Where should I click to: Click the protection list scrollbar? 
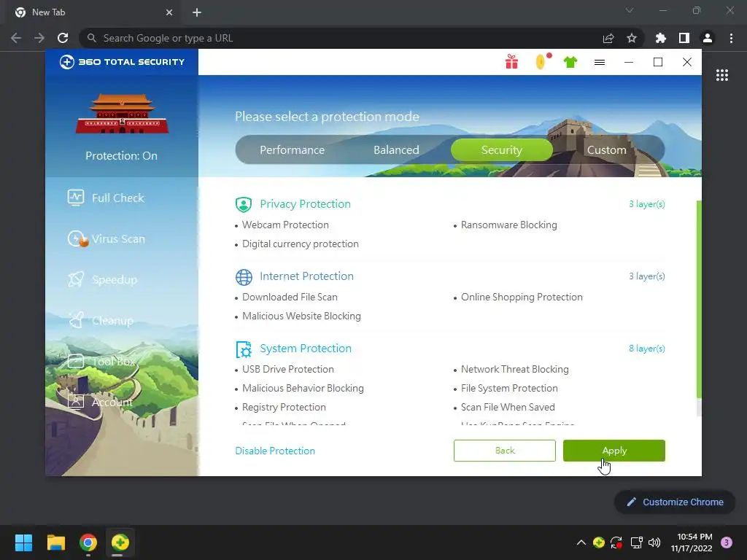(699, 299)
